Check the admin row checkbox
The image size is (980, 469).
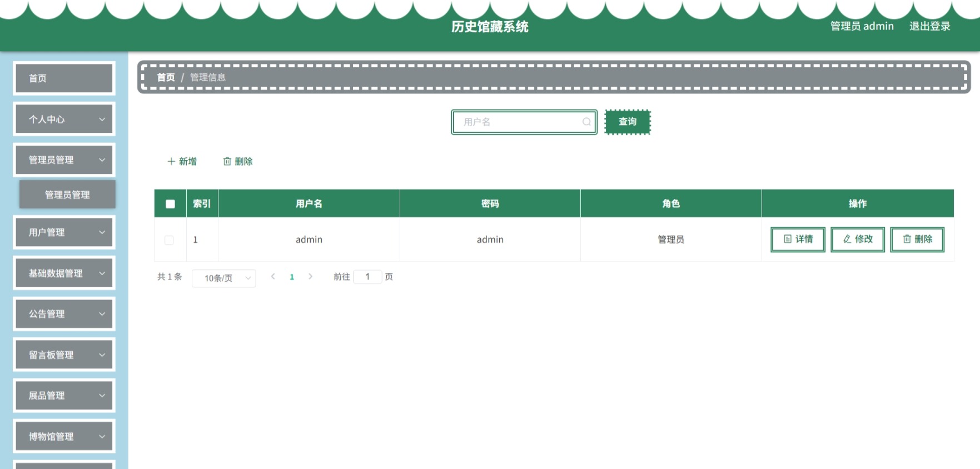coord(169,240)
